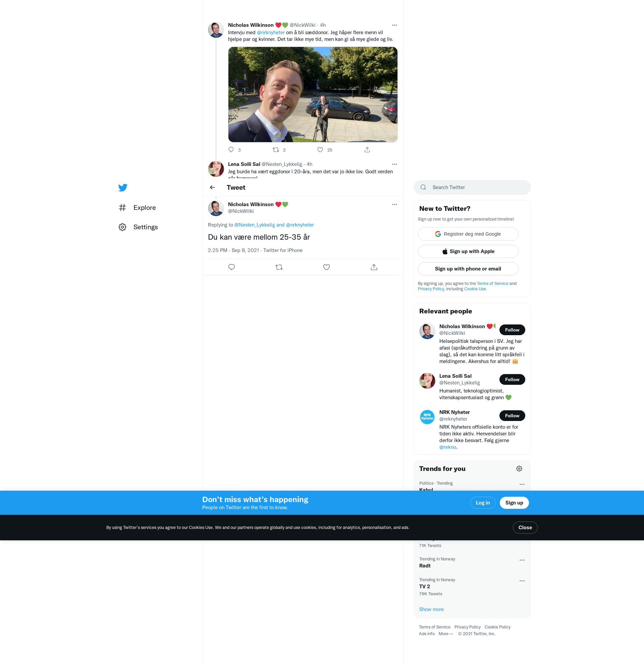Open footer Cookie Policy link
This screenshot has height=664, width=644.
point(497,627)
